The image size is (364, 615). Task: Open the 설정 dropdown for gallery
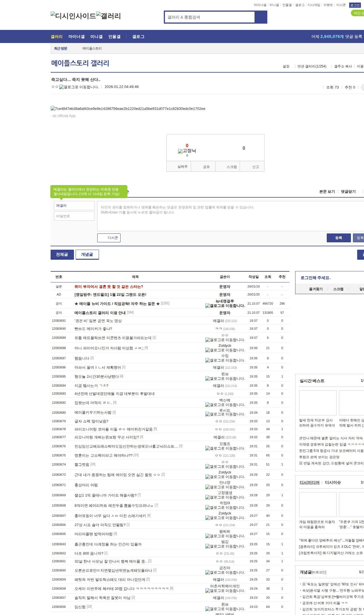coord(286,66)
